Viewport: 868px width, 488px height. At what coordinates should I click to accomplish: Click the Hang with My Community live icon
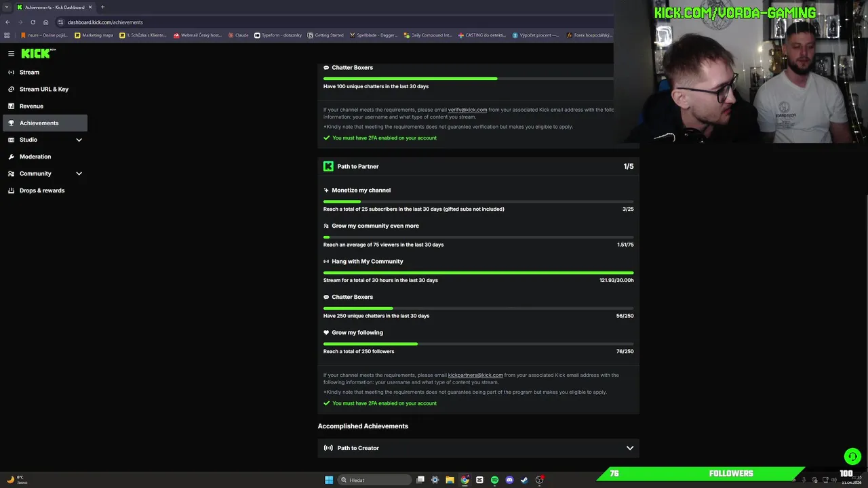click(326, 262)
